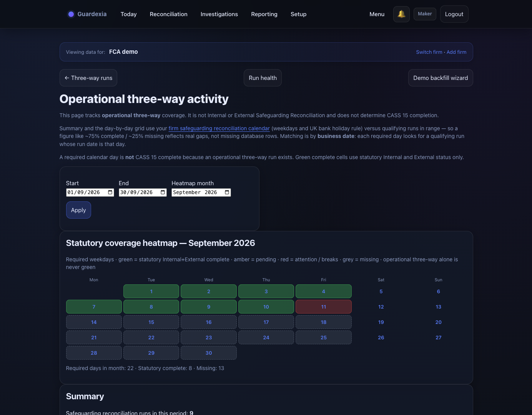This screenshot has width=532, height=415.
Task: Select missing grey day 28
Action: coord(94,353)
